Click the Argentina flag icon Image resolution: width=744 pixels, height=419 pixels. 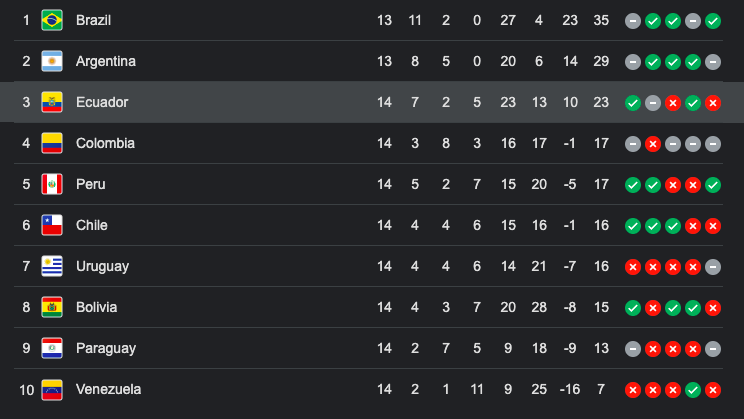[52, 61]
